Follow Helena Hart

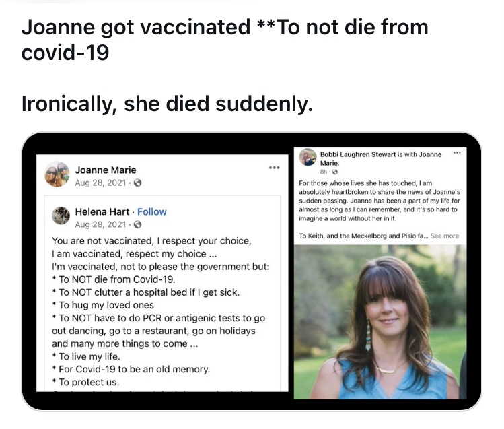(151, 211)
